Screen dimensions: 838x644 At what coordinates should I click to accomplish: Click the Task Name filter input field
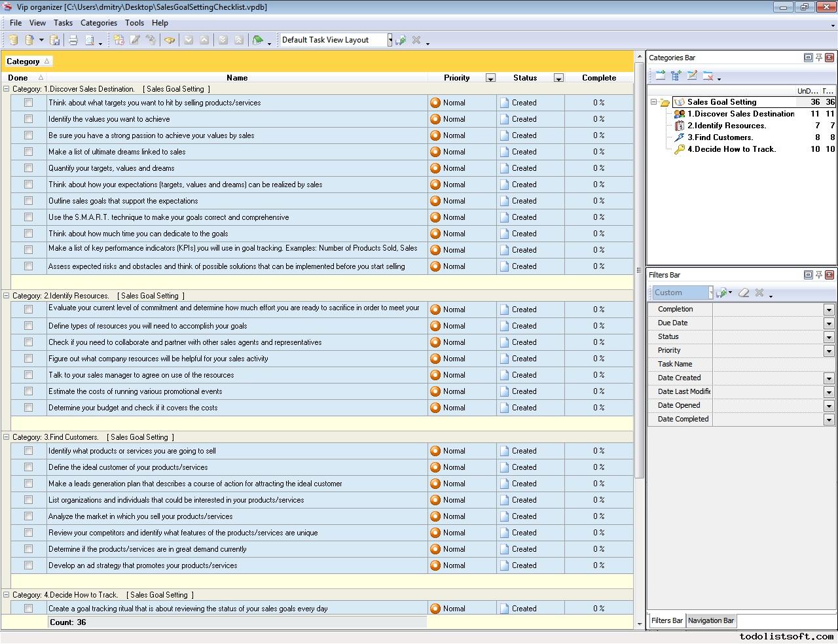click(x=773, y=365)
